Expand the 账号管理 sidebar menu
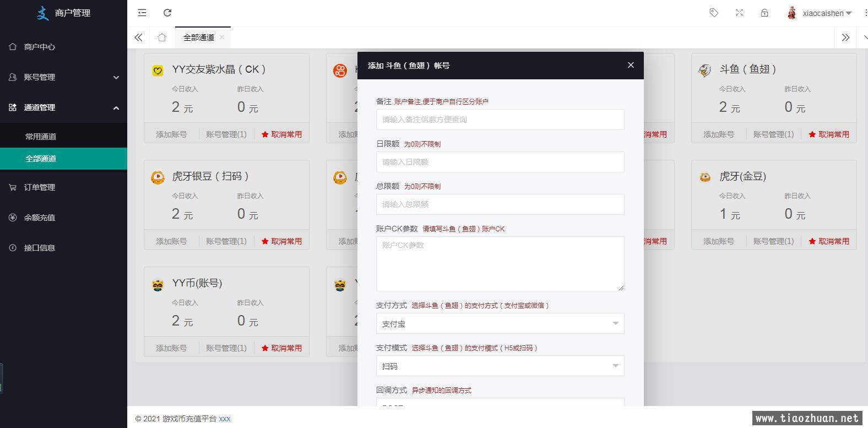The width and height of the screenshot is (868, 428). (63, 77)
